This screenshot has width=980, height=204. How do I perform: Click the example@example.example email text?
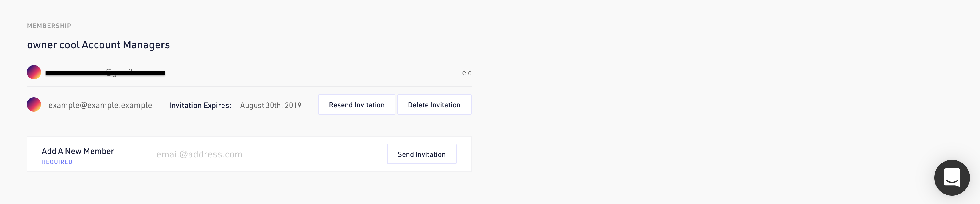point(100,105)
